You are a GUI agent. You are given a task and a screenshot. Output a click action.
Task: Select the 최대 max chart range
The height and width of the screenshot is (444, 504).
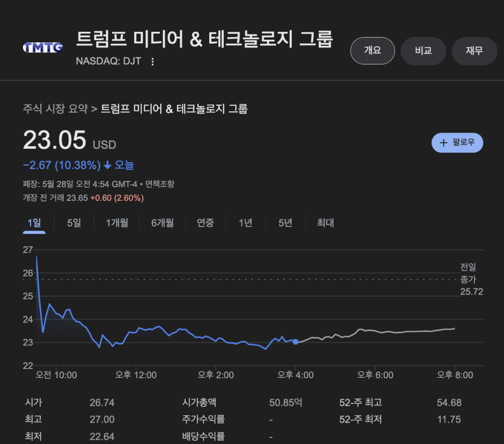tap(325, 223)
